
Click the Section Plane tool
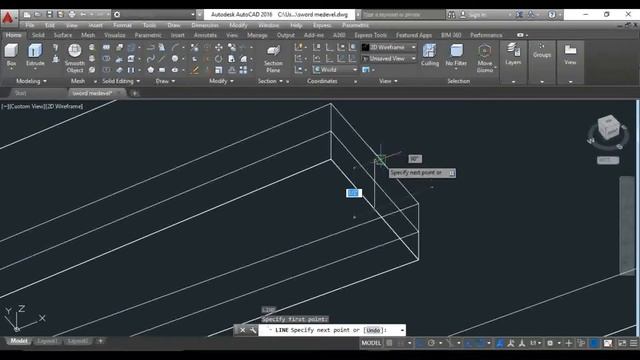tap(273, 59)
